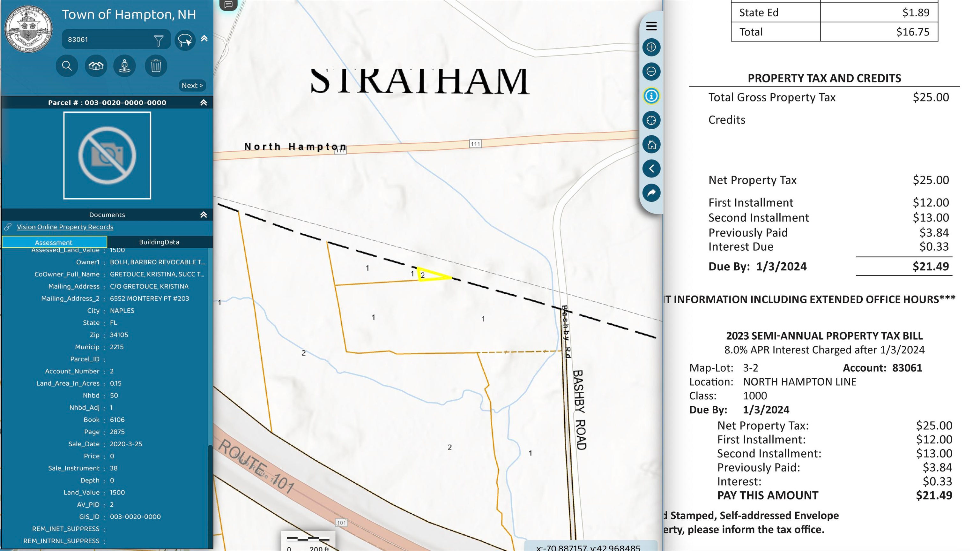This screenshot has width=980, height=551.
Task: Click Land_Area_In_Acres value 0.15
Action: tap(116, 383)
